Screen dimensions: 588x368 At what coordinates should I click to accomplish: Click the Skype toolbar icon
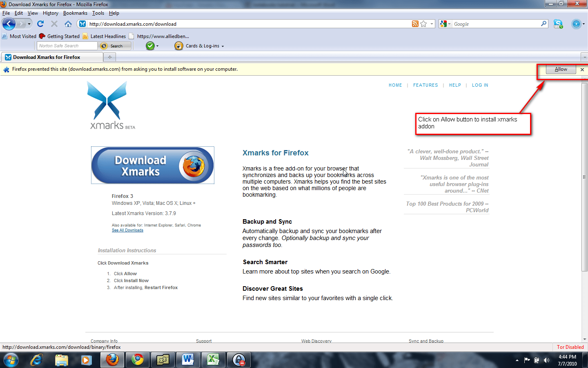point(558,24)
